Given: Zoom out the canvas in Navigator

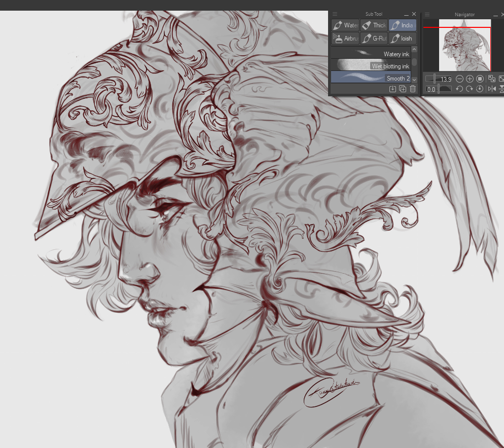Looking at the screenshot, I should point(459,79).
